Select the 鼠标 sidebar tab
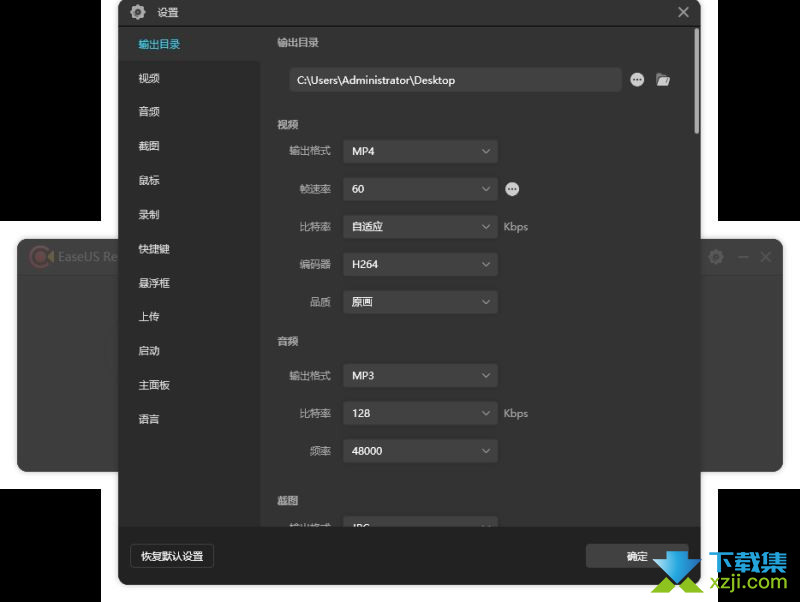Viewport: 800px width, 602px height. 189,180
